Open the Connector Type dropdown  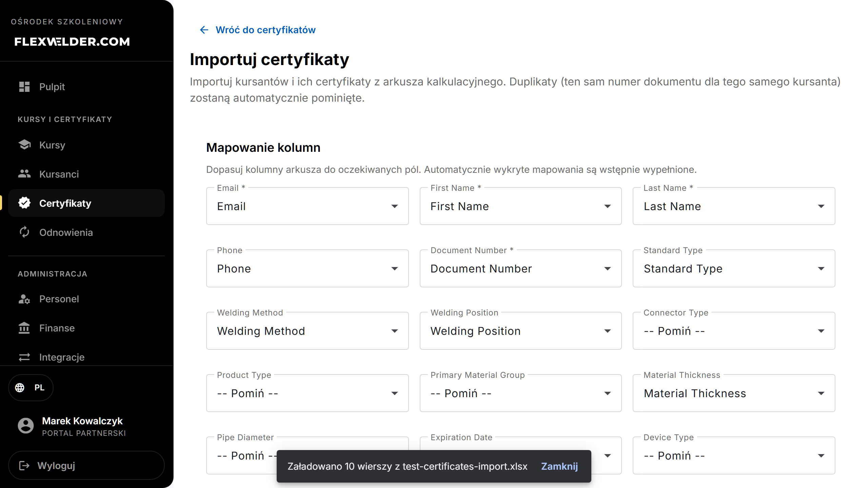(734, 331)
